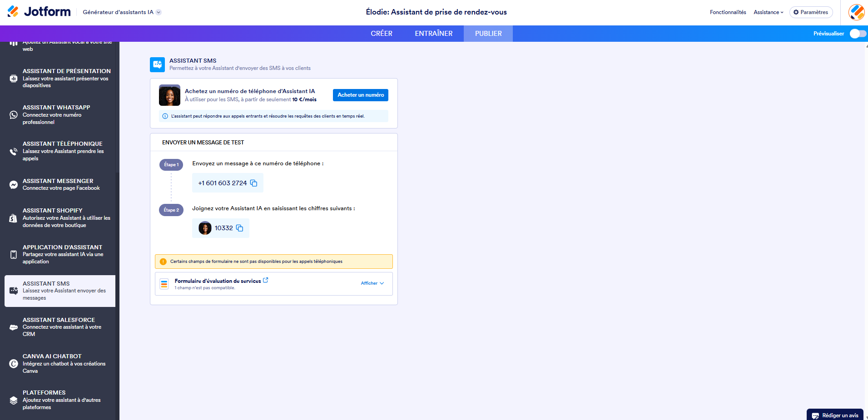Click the Jotform logo

click(x=39, y=12)
